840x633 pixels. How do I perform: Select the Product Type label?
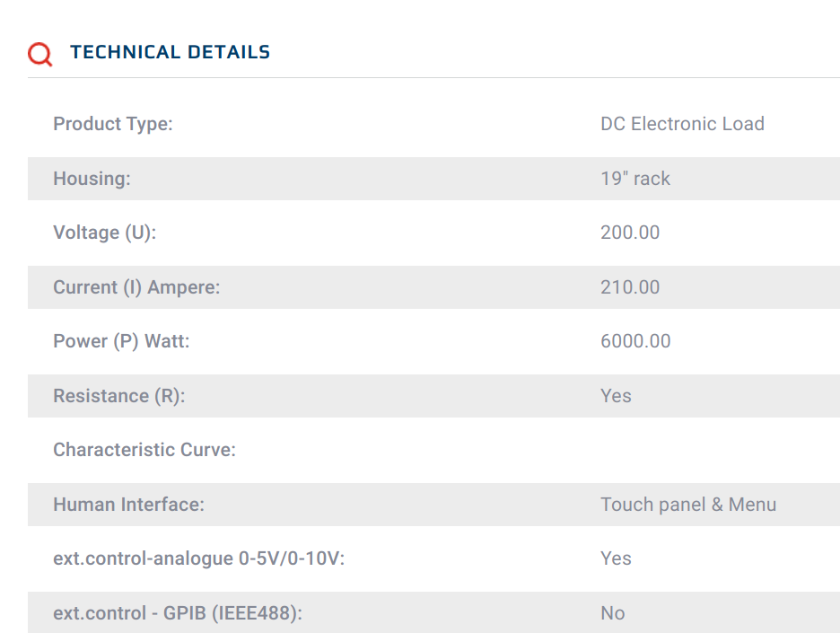pyautogui.click(x=113, y=124)
